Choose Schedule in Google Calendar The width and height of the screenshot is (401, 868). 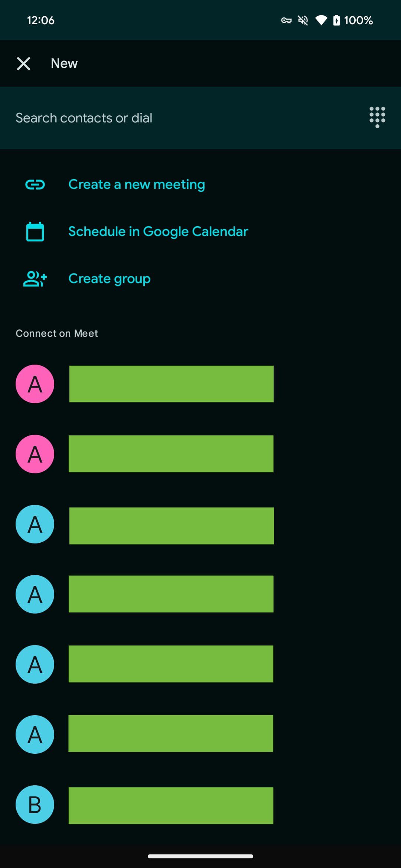(158, 231)
